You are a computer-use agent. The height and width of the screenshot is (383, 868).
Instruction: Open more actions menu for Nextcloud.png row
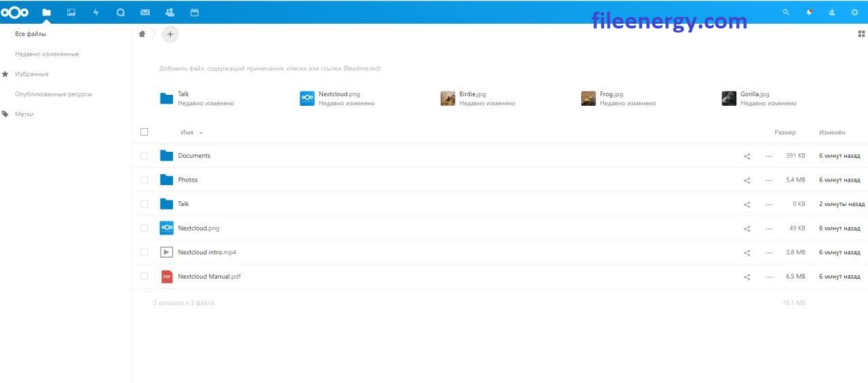coord(768,228)
